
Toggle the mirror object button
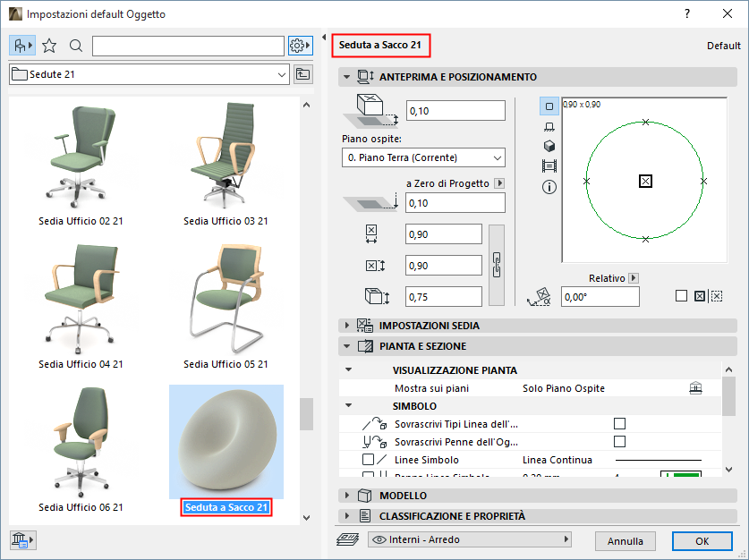[x=700, y=296]
